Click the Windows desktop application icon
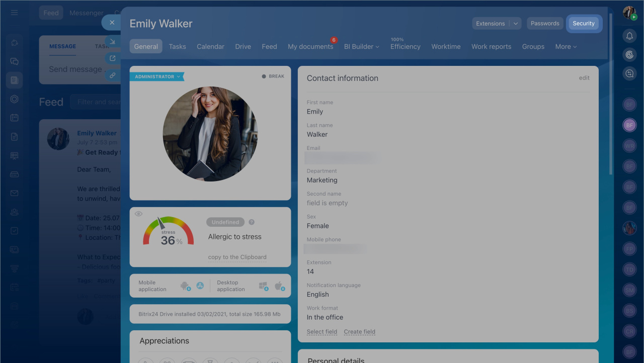The image size is (644, 363). (263, 286)
